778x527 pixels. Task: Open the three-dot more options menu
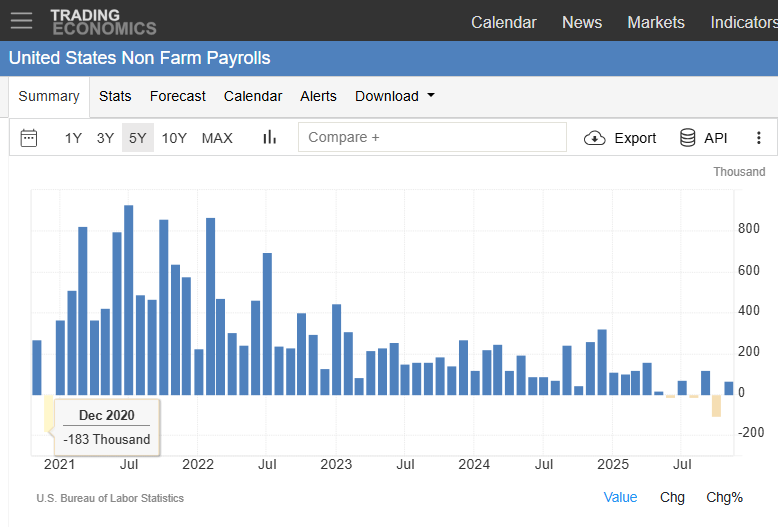coord(758,137)
